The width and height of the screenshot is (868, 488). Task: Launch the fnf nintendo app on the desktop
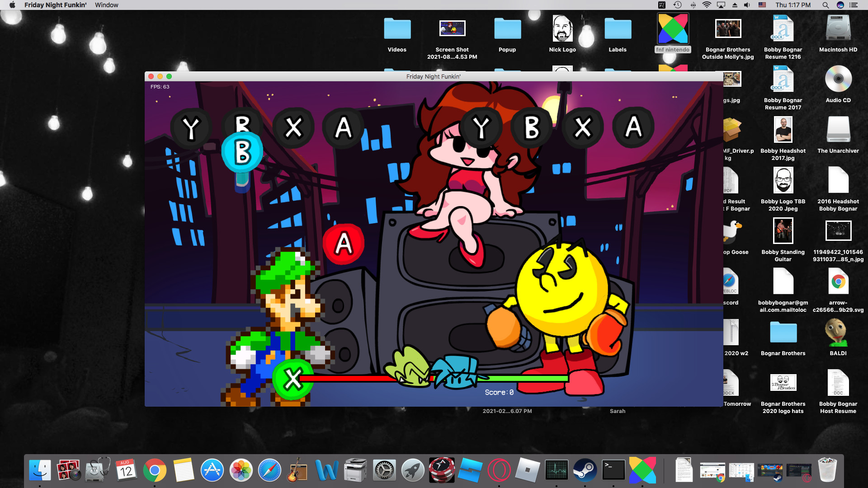673,28
